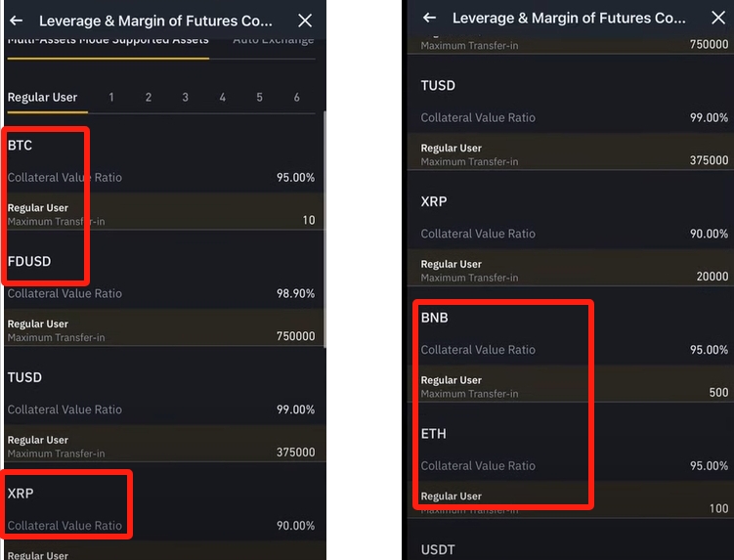The width and height of the screenshot is (734, 560).
Task: Tap the USDT asset heading
Action: point(438,549)
